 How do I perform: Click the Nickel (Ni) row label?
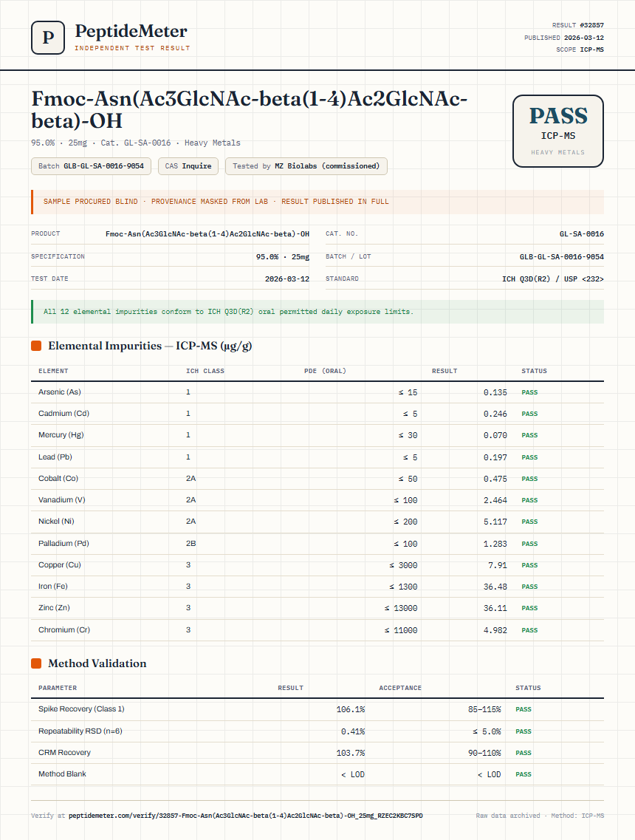click(56, 522)
